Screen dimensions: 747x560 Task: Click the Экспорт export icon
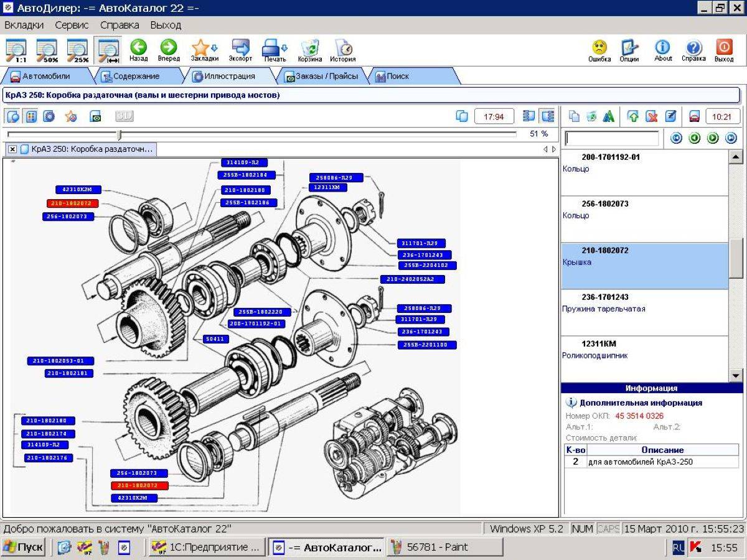coord(240,48)
